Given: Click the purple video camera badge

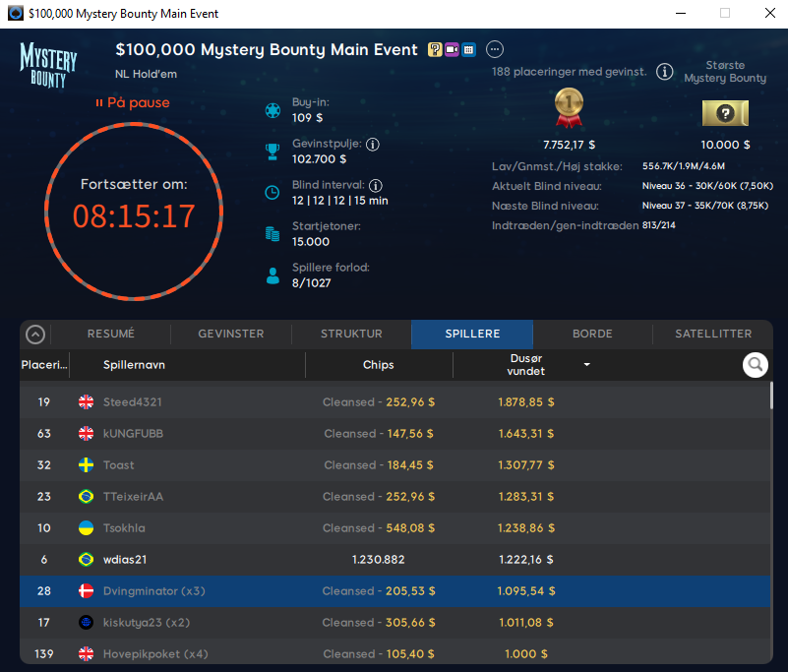Looking at the screenshot, I should point(452,49).
